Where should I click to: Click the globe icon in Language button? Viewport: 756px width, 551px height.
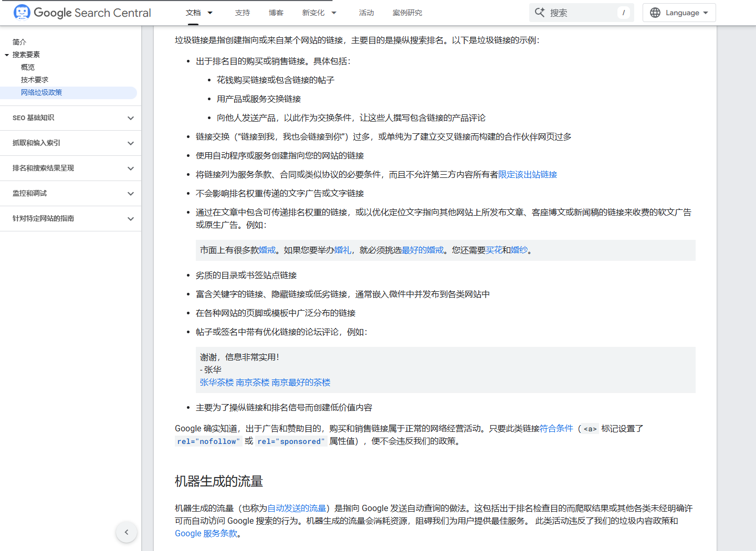coord(655,13)
